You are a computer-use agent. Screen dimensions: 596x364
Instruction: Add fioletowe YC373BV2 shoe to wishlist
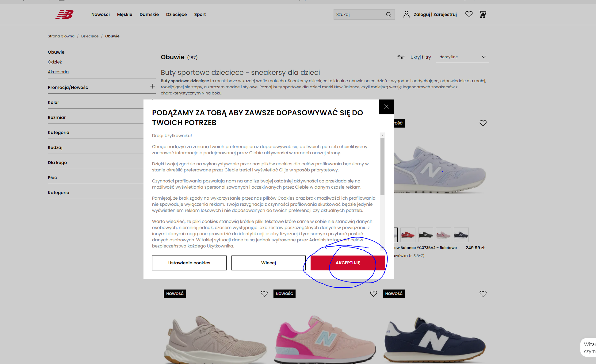tap(483, 123)
